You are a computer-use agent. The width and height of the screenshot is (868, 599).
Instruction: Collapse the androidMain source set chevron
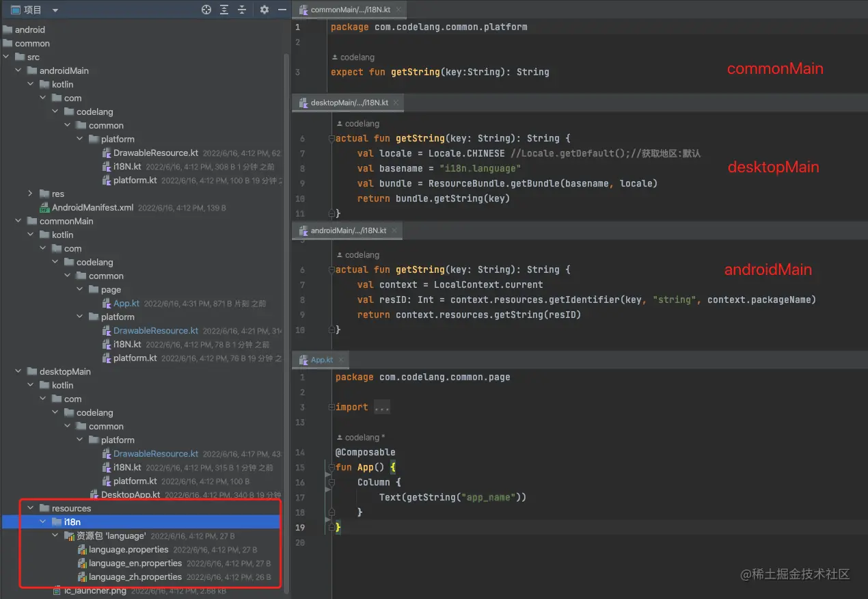point(18,71)
